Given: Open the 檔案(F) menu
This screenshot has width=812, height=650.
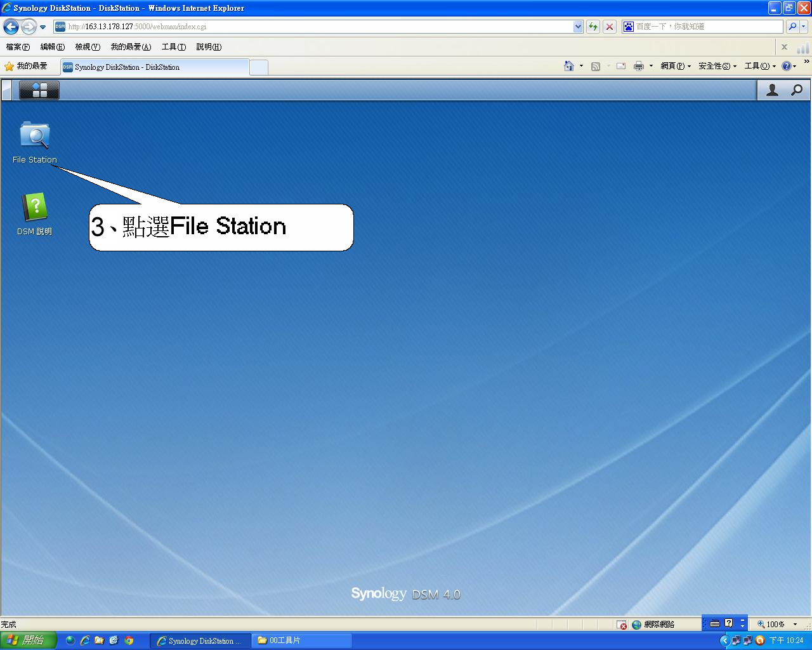Looking at the screenshot, I should point(18,47).
